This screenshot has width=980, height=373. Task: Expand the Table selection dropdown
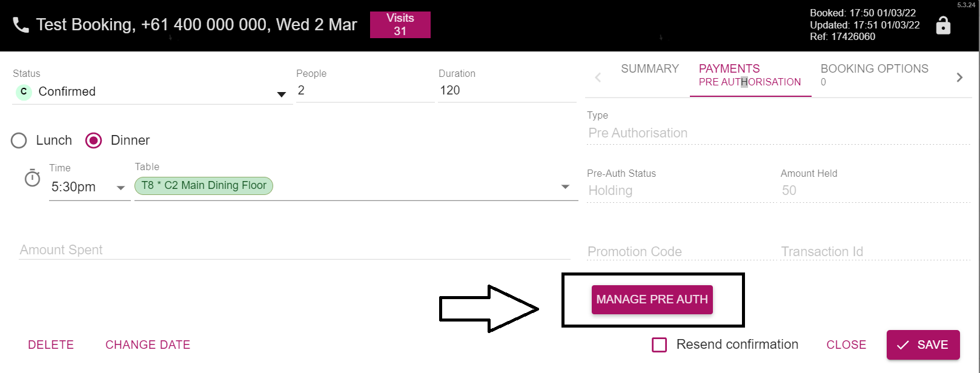coord(564,187)
